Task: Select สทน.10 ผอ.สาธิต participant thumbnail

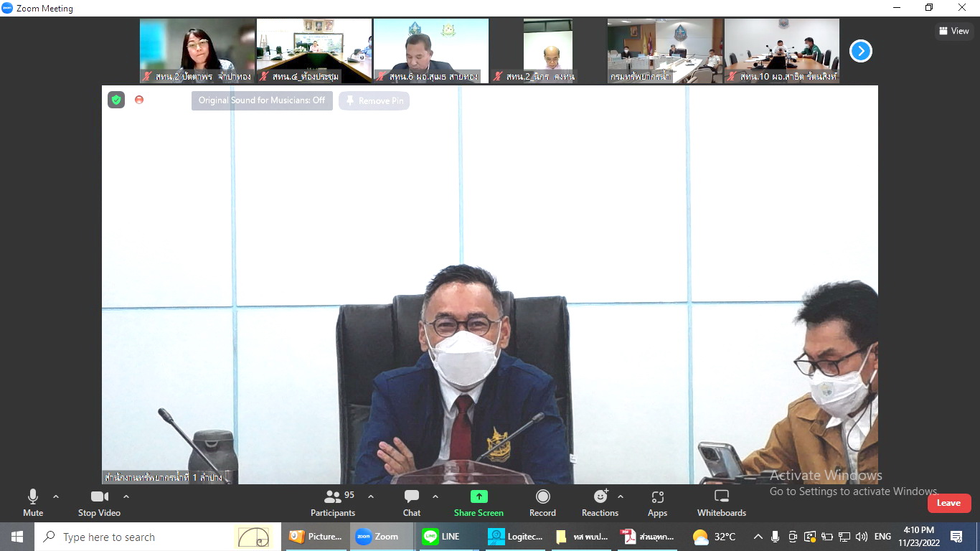Action: click(782, 51)
